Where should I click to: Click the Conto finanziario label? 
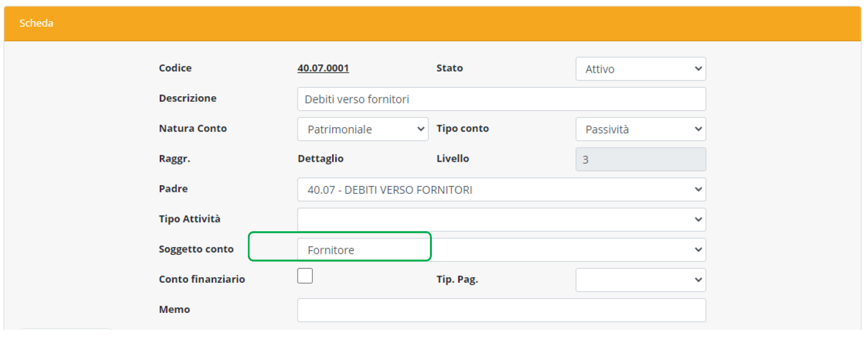[201, 280]
